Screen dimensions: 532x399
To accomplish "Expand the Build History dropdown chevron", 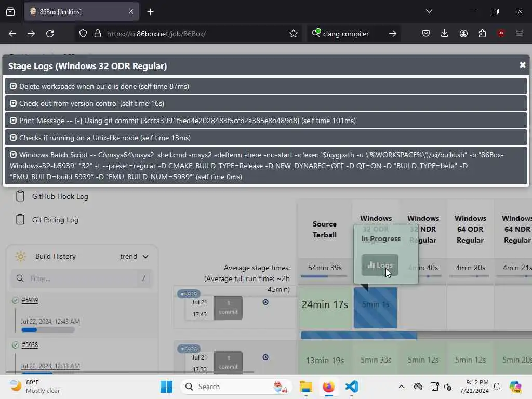I will [145, 257].
